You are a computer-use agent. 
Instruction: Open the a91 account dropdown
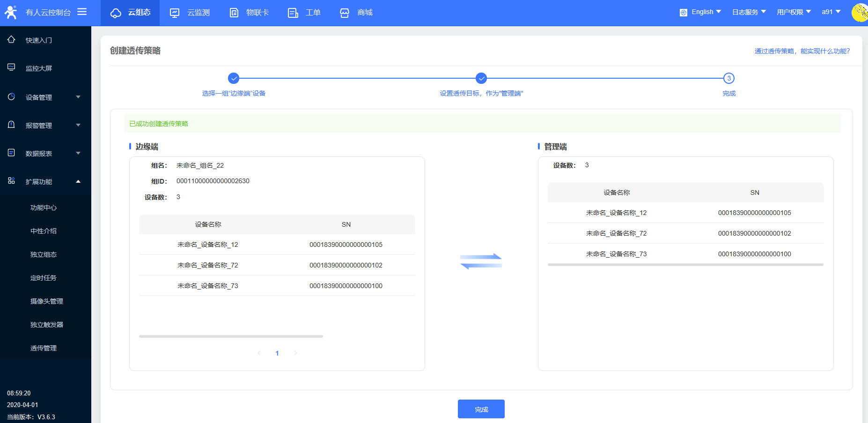pyautogui.click(x=831, y=12)
